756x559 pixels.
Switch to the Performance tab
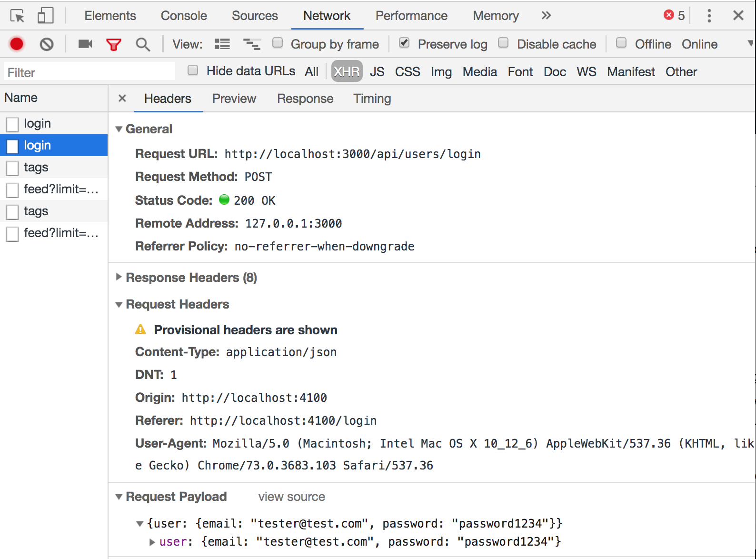coord(411,16)
